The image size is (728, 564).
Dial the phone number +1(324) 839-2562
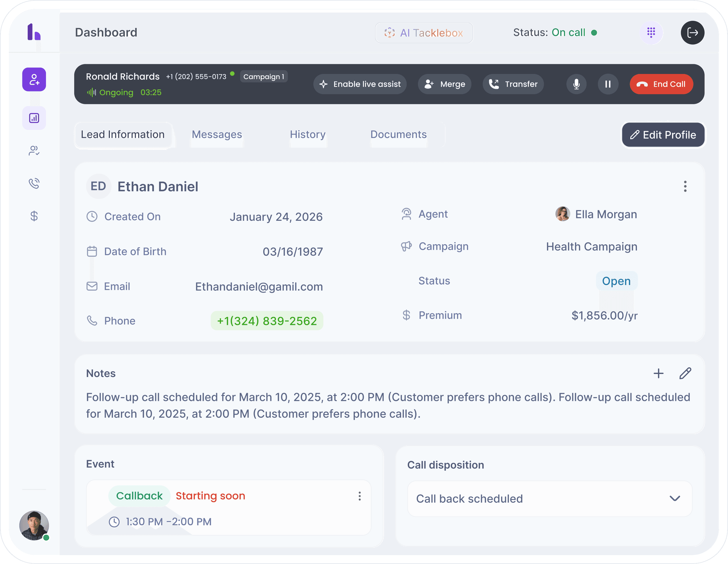click(x=267, y=321)
